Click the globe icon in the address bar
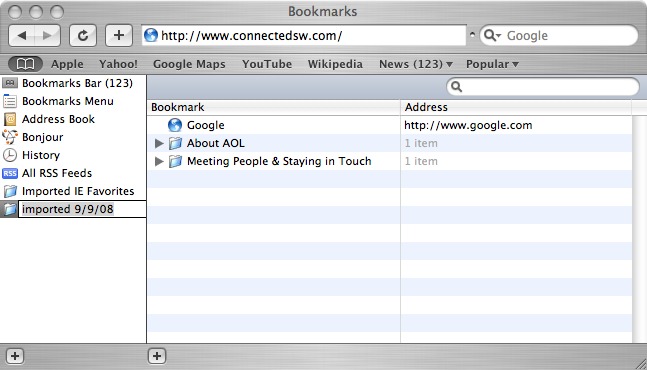Viewport: 647px width, 370px height. click(151, 35)
